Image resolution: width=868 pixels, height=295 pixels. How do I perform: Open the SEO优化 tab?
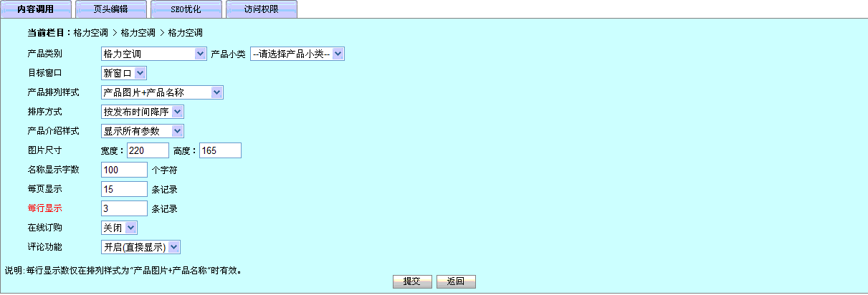tap(185, 9)
